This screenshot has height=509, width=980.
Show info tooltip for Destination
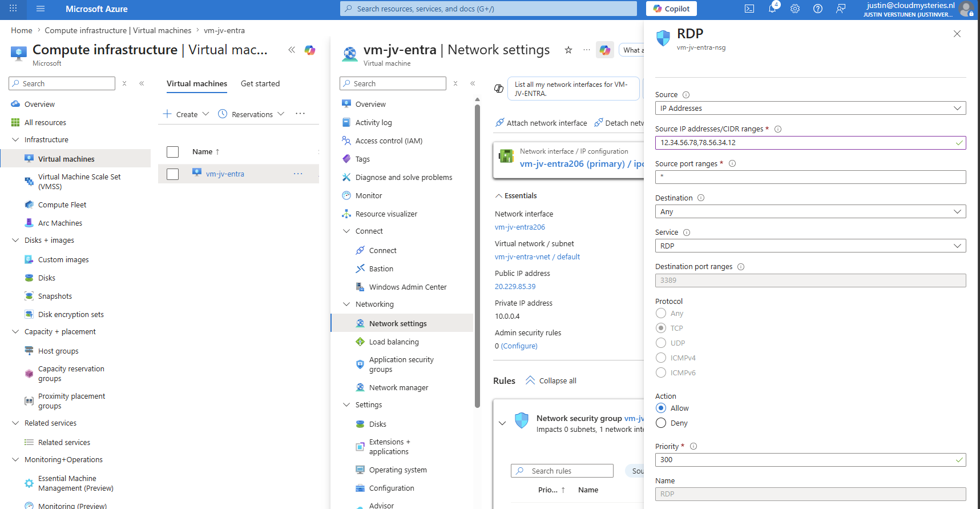pyautogui.click(x=701, y=198)
